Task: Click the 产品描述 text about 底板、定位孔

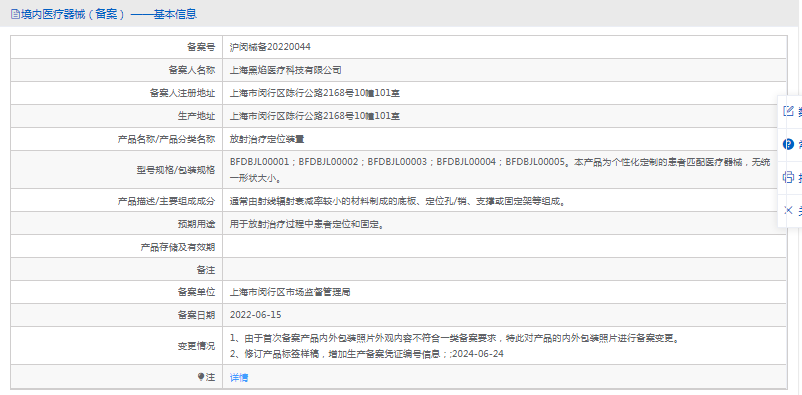Action: 398,201
